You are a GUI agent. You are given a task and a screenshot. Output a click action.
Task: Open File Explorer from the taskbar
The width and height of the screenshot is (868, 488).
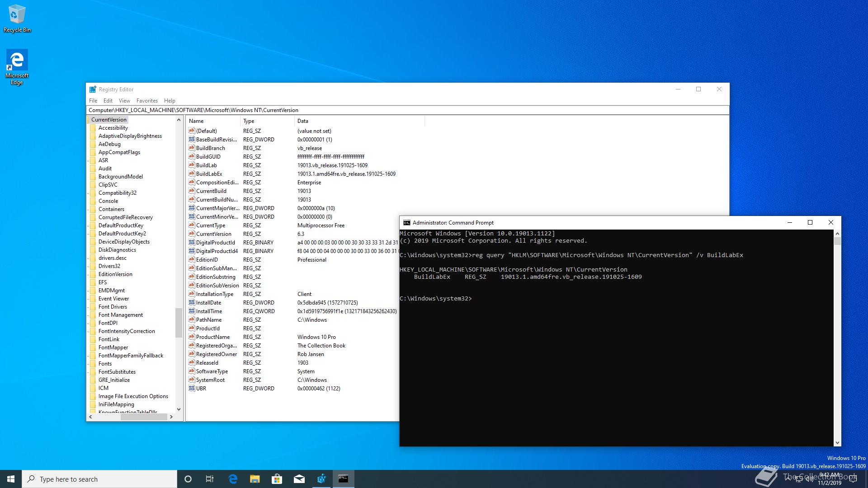(255, 479)
